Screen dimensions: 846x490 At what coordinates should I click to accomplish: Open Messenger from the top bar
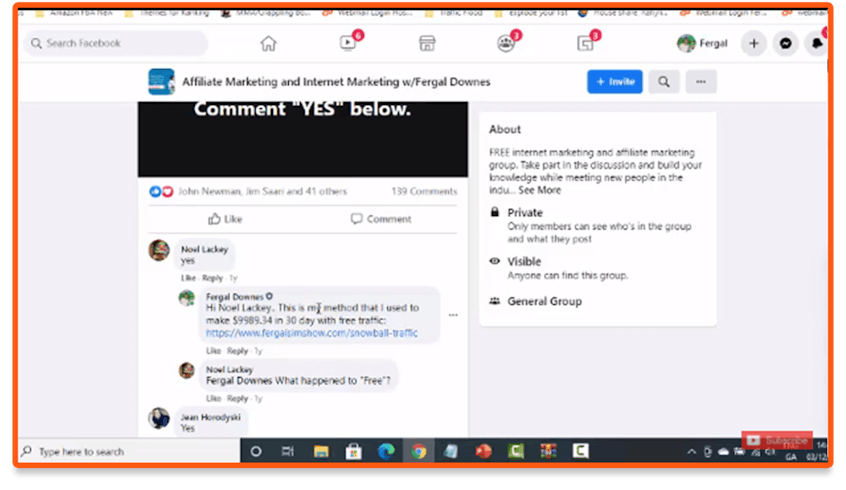pos(786,43)
